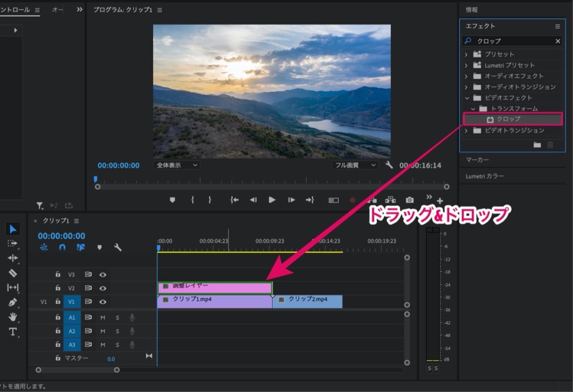Click the program monitor playhead marker
The width and height of the screenshot is (573, 392).
coord(95,179)
